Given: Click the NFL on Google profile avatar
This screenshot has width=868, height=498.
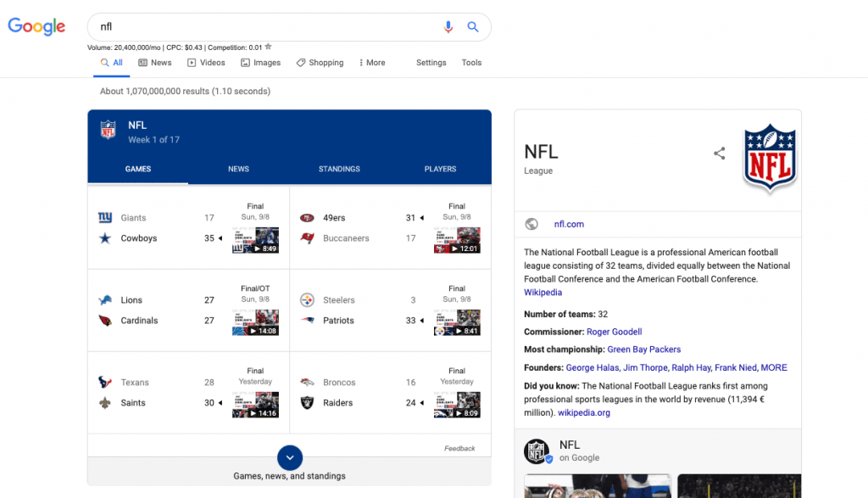Looking at the screenshot, I should pyautogui.click(x=537, y=451).
